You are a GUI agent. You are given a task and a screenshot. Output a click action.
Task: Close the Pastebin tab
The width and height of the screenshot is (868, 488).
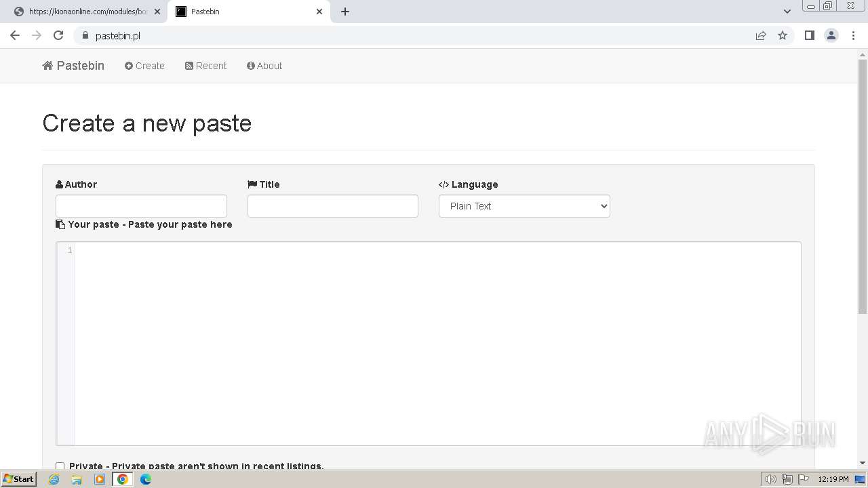coord(319,12)
